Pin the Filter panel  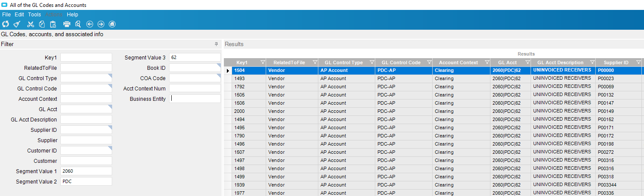coord(217,44)
